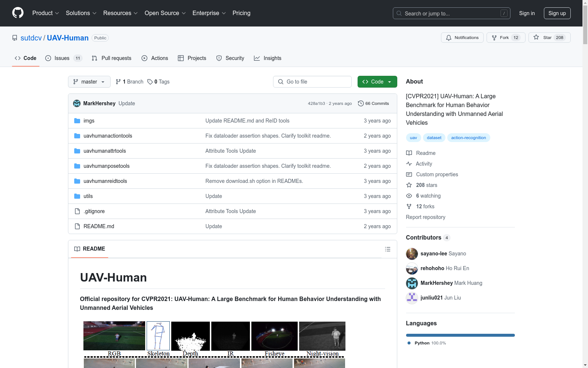The height and width of the screenshot is (368, 588).
Task: Expand the Enterprise menu
Action: pos(209,13)
